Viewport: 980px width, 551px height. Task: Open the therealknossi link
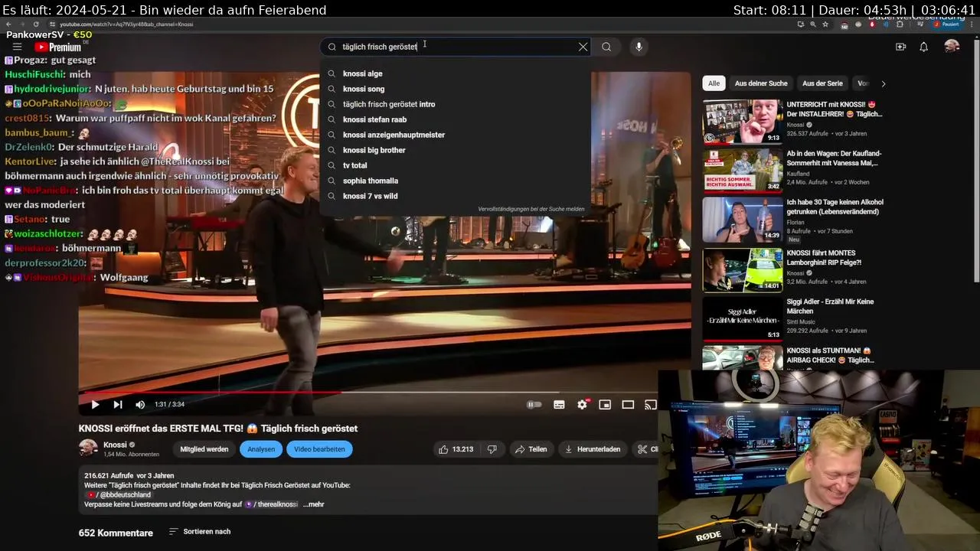point(273,504)
